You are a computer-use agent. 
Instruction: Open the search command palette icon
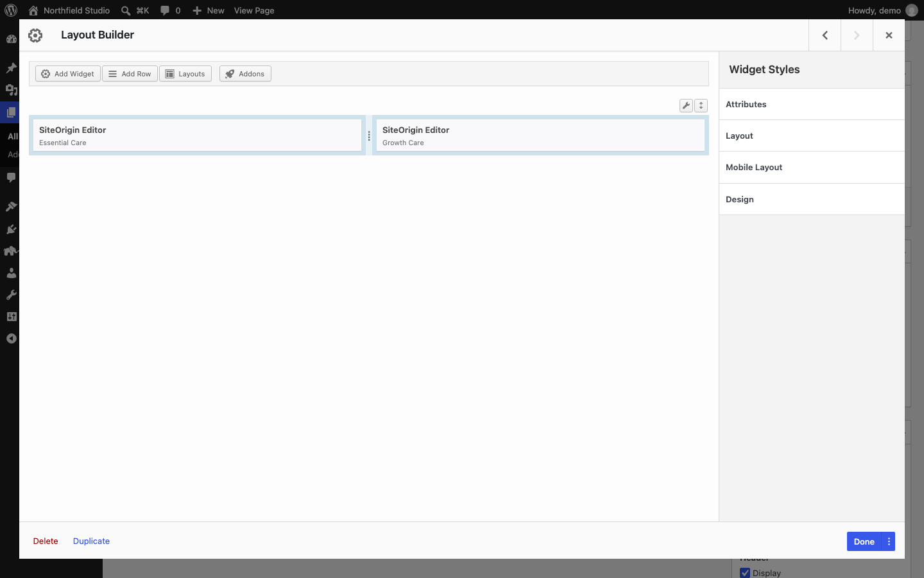coord(135,10)
